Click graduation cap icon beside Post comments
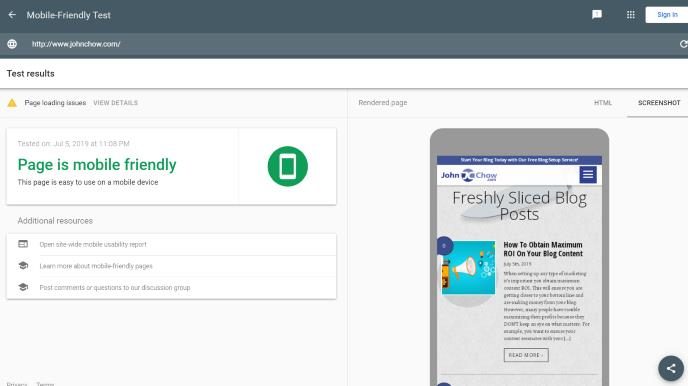Image resolution: width=688 pixels, height=386 pixels. click(x=23, y=287)
